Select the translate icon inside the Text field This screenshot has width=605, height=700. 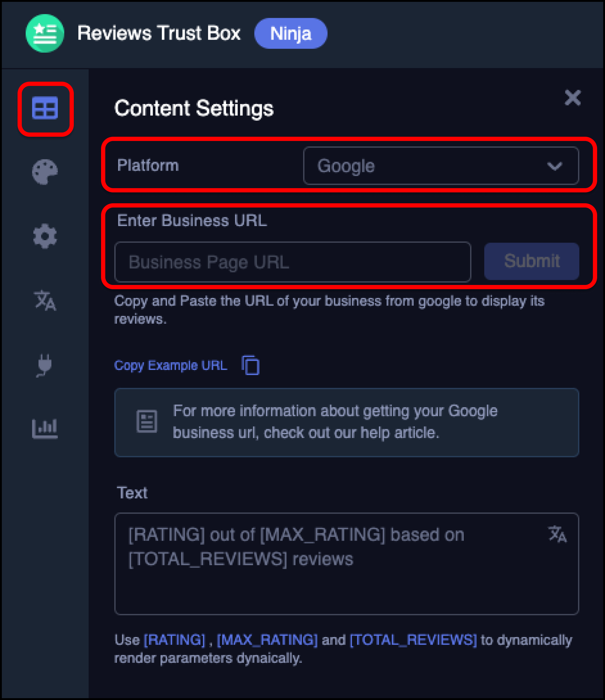point(558,534)
